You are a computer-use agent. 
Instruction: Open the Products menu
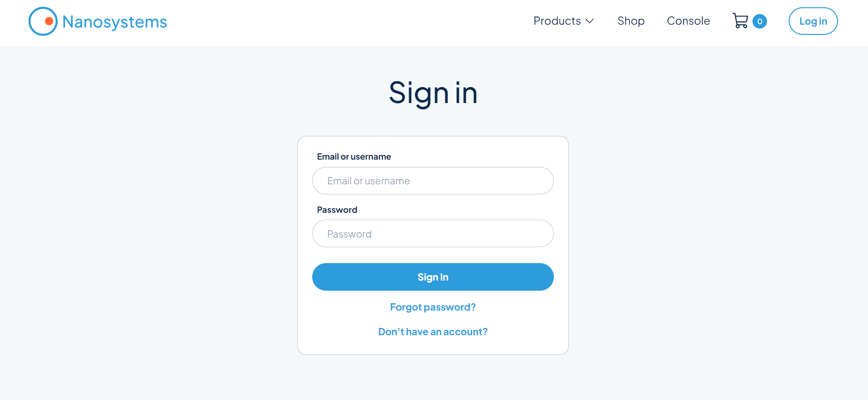click(564, 21)
